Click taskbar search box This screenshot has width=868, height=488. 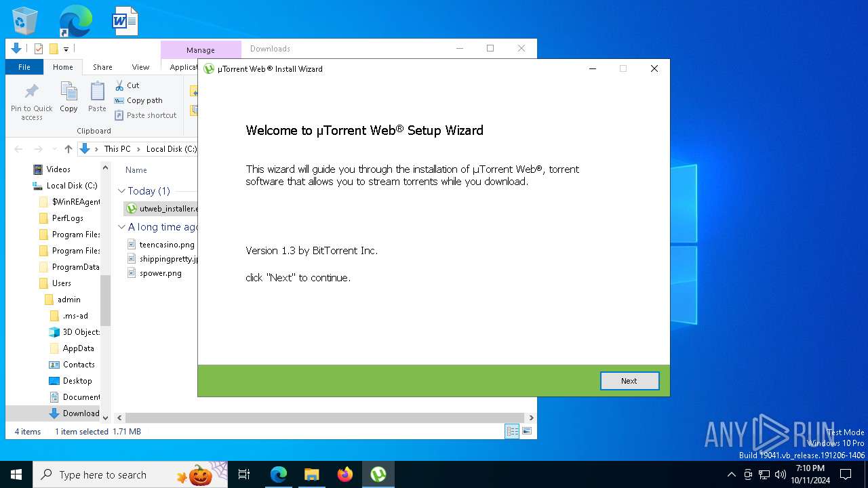(x=130, y=474)
